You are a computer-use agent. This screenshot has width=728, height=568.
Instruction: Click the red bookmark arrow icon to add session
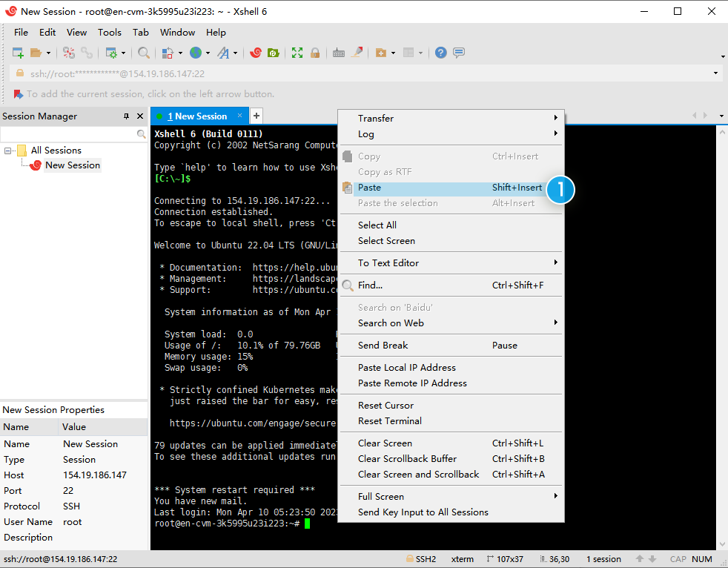click(18, 94)
